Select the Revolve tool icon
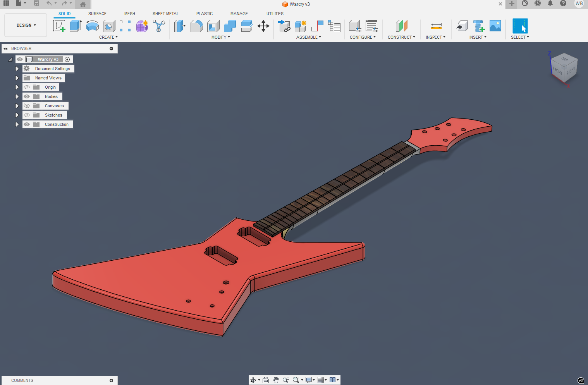 [x=92, y=26]
